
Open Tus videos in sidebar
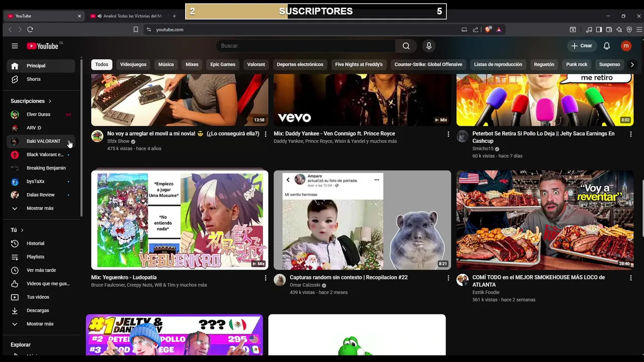(41, 297)
